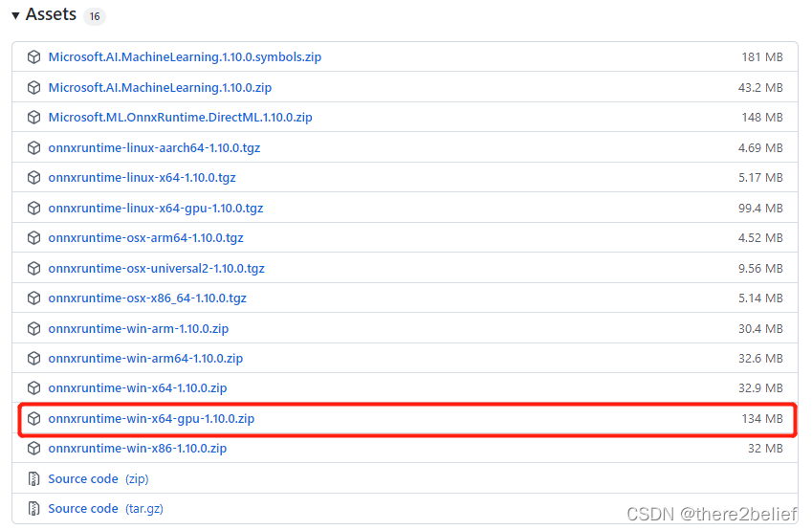The height and width of the screenshot is (530, 812).
Task: Click the 5.17 MB size text
Action: [x=760, y=178]
